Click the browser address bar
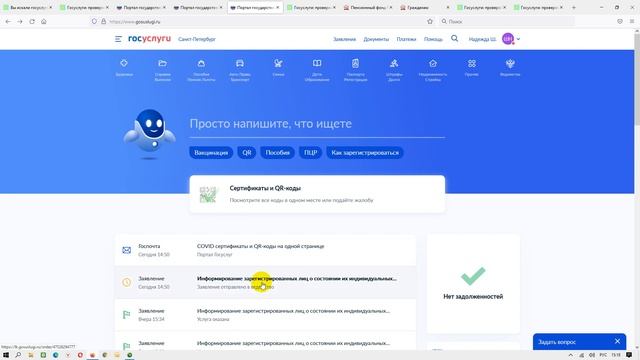Viewport: 640px width, 360px height. tap(261, 21)
